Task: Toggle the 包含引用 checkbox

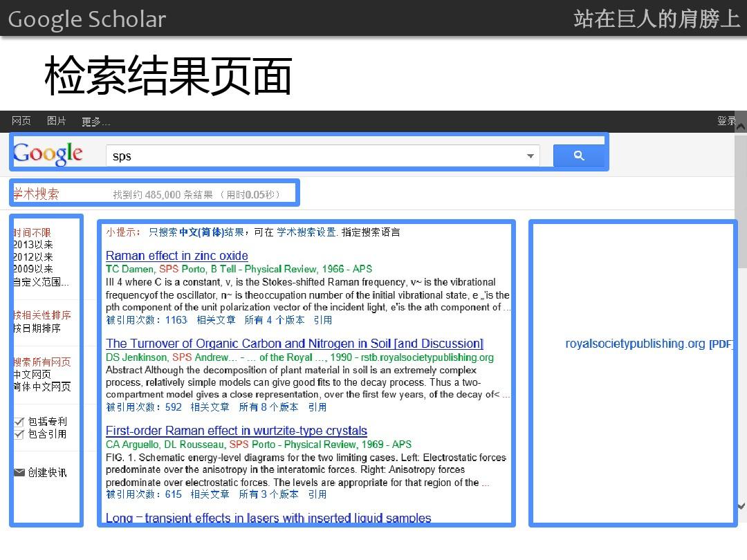Action: tap(19, 434)
